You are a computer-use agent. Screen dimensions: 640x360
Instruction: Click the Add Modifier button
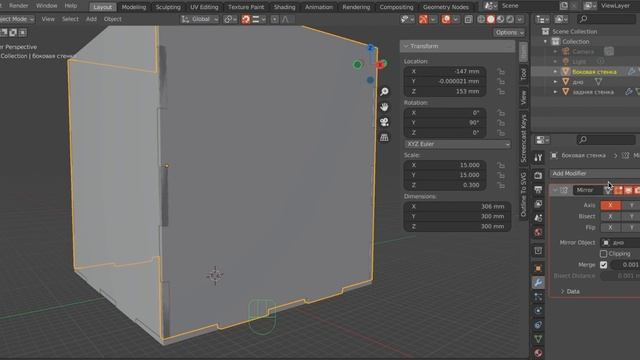click(x=595, y=173)
